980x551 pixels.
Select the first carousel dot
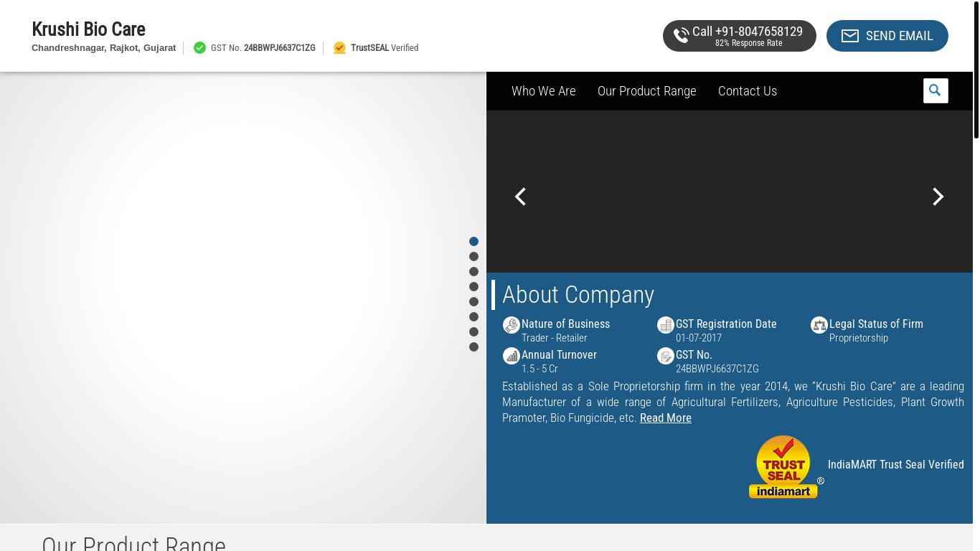[473, 242]
